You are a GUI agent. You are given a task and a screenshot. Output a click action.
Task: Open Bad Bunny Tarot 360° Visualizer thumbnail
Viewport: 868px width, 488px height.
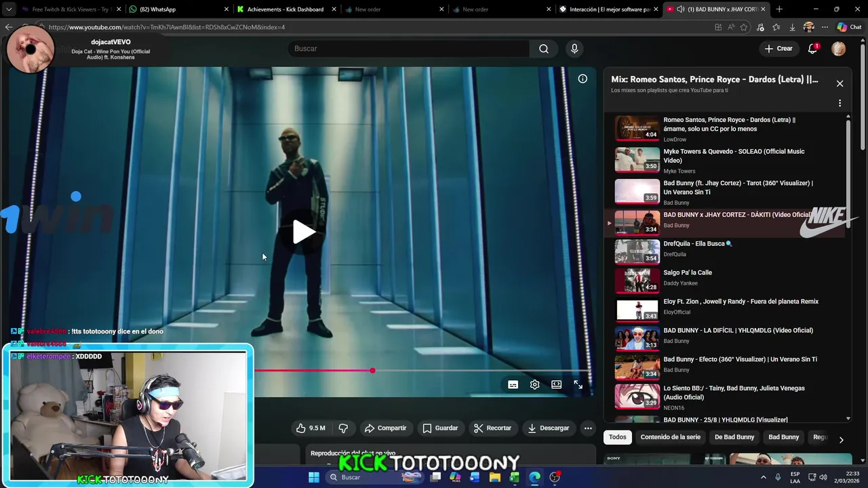tap(637, 192)
